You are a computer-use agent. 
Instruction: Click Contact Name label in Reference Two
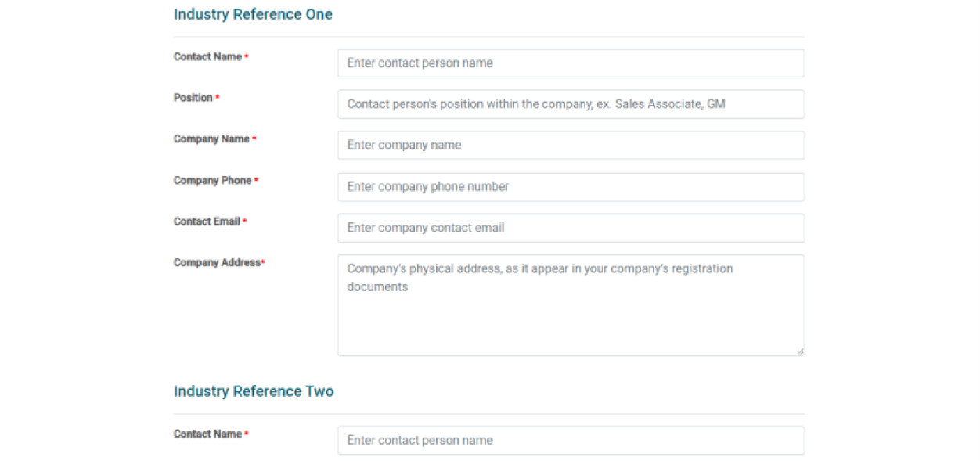[x=207, y=434]
